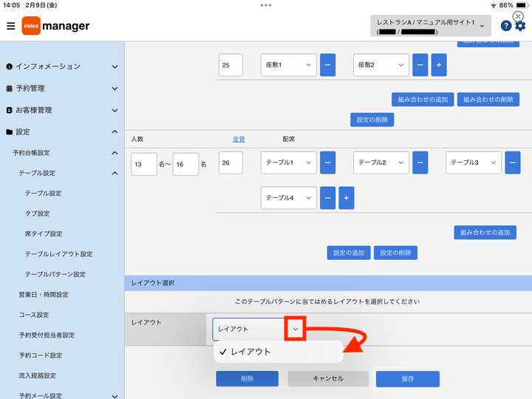Expand お客様管理 sidebar section

click(x=62, y=110)
